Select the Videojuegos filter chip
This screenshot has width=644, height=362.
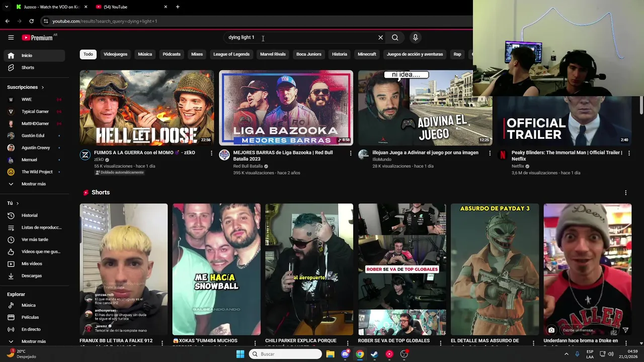(115, 54)
